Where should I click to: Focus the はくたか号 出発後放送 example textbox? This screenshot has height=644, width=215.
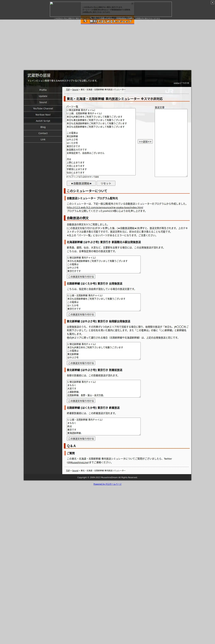[x=104, y=302]
